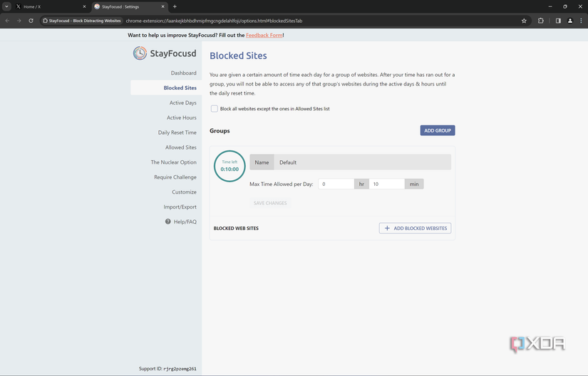Open the Chrome three-dot menu

582,21
